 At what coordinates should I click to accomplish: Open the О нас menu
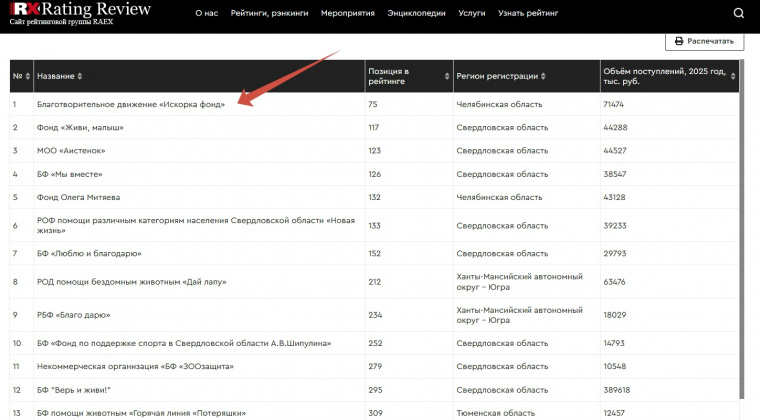pos(206,13)
